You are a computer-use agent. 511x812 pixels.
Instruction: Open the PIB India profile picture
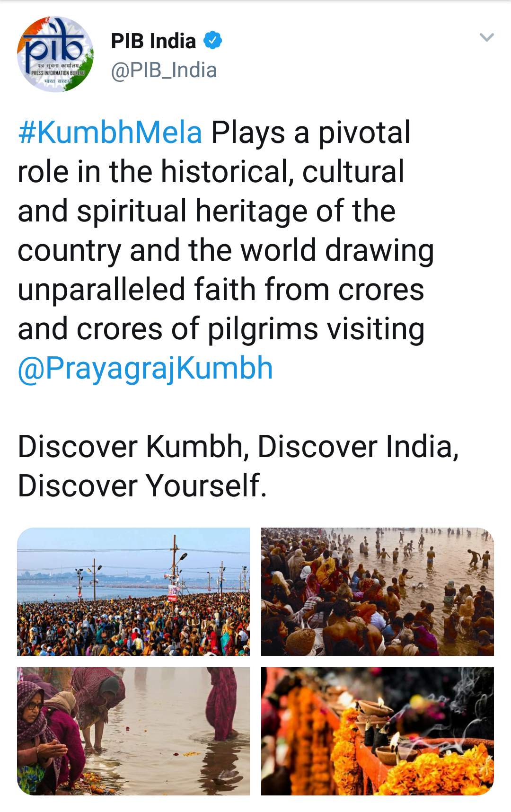(55, 54)
